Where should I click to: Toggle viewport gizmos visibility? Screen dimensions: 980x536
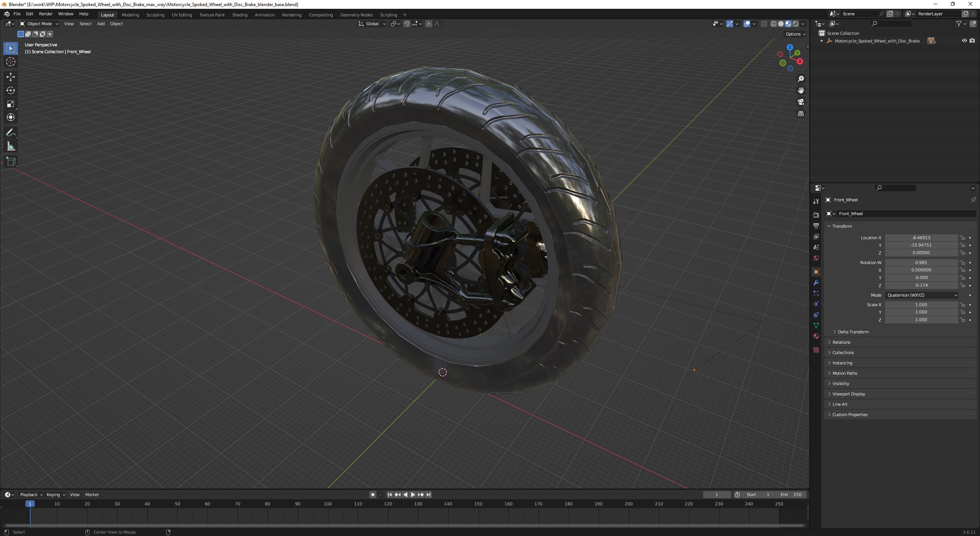(730, 24)
